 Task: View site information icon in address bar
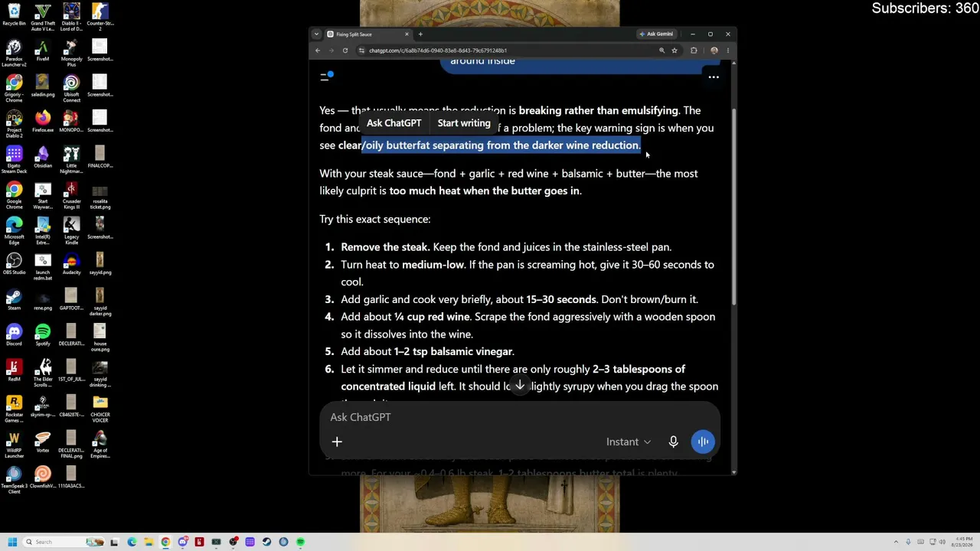coord(361,51)
